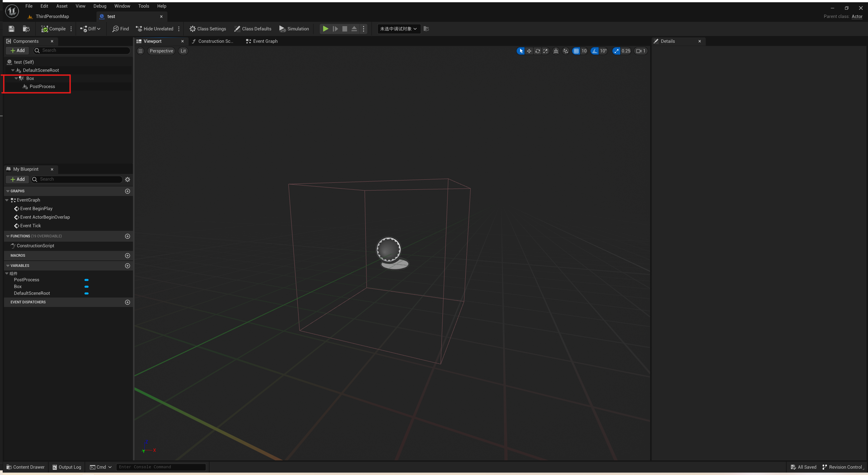
Task: Open Class Settings
Action: tap(208, 29)
